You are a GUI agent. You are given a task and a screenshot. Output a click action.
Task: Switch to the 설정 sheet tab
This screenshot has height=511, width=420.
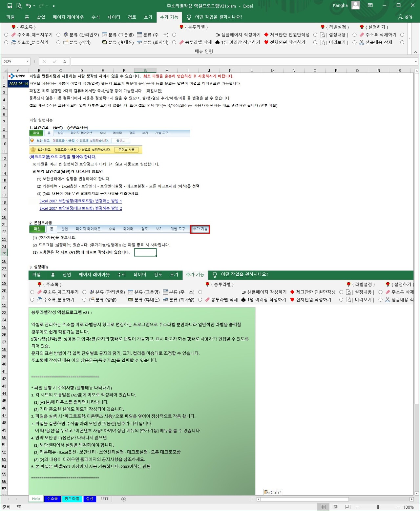tap(90, 499)
